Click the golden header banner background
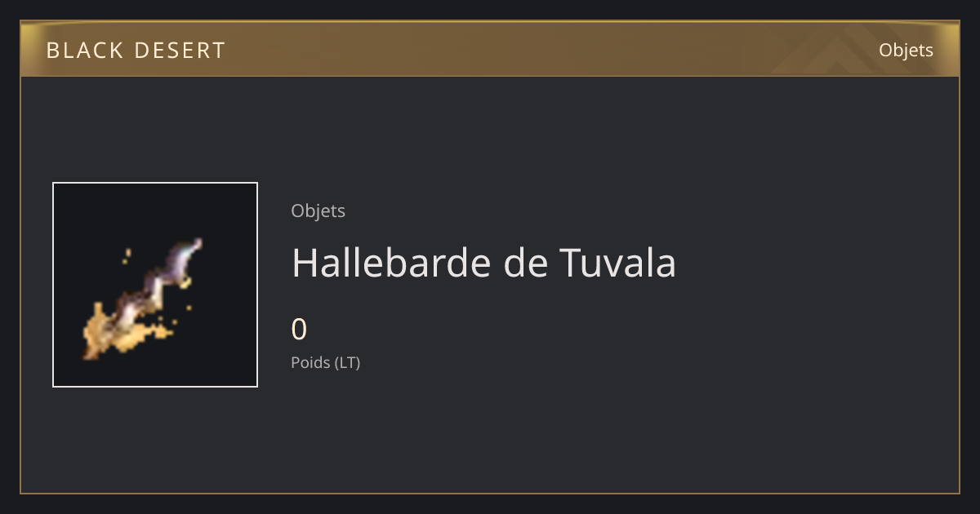 pyautogui.click(x=490, y=49)
